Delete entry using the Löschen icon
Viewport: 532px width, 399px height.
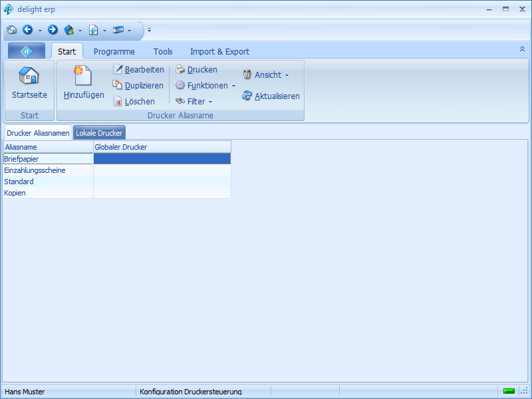118,102
